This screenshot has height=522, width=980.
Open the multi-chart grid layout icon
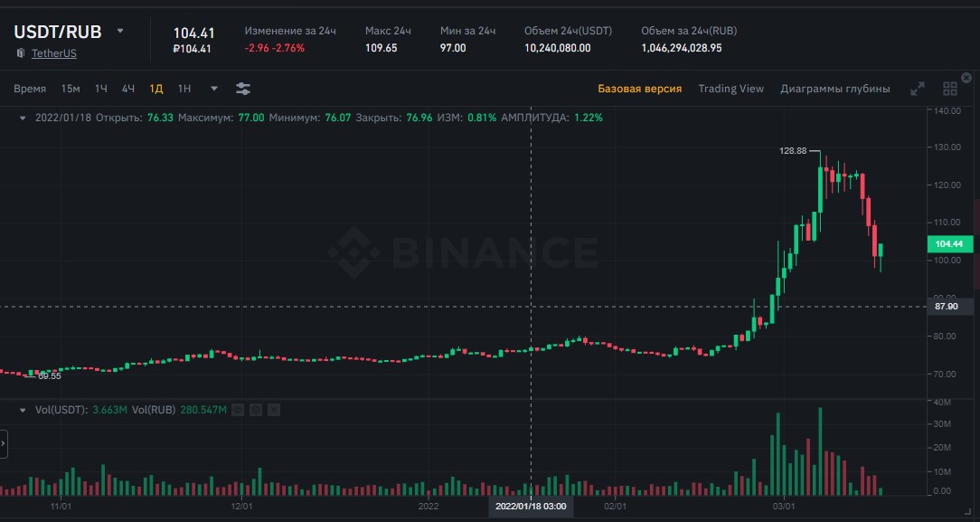[950, 89]
